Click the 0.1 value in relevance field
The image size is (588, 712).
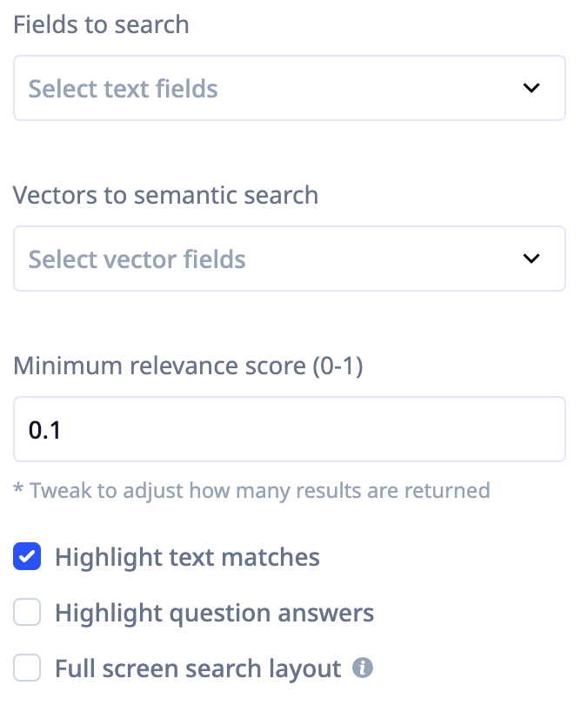[45, 430]
